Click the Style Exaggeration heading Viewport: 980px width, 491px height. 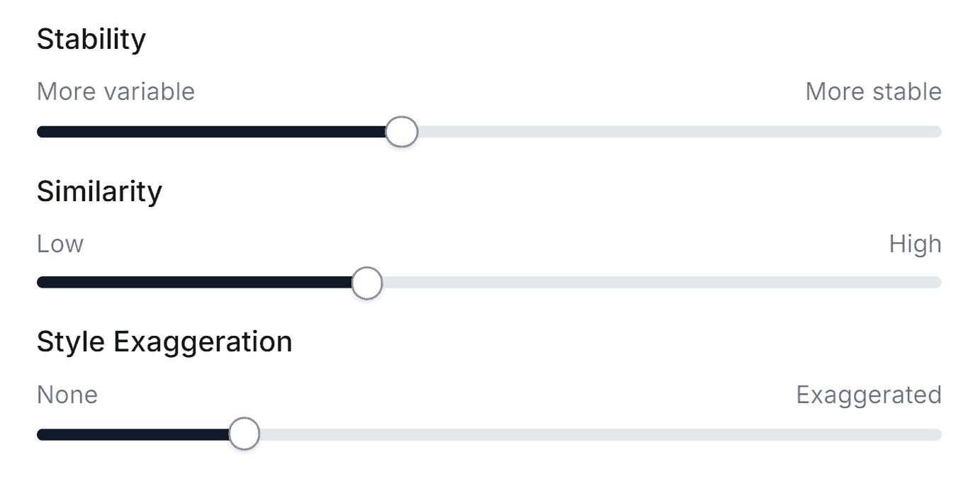point(164,342)
